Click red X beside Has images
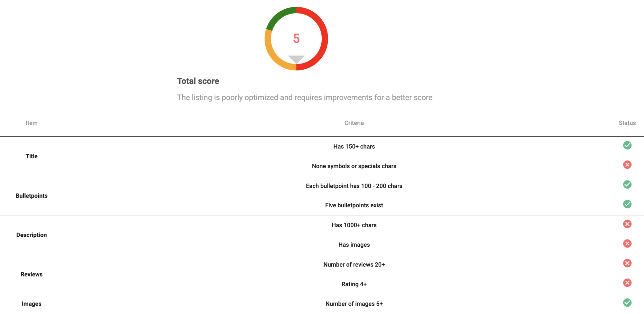 [x=627, y=243]
